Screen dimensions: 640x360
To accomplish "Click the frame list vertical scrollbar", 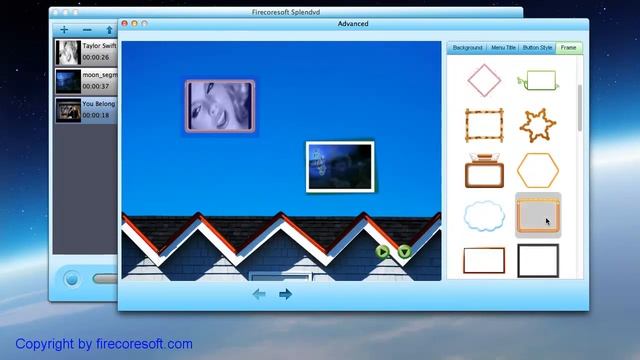I will tap(580, 108).
